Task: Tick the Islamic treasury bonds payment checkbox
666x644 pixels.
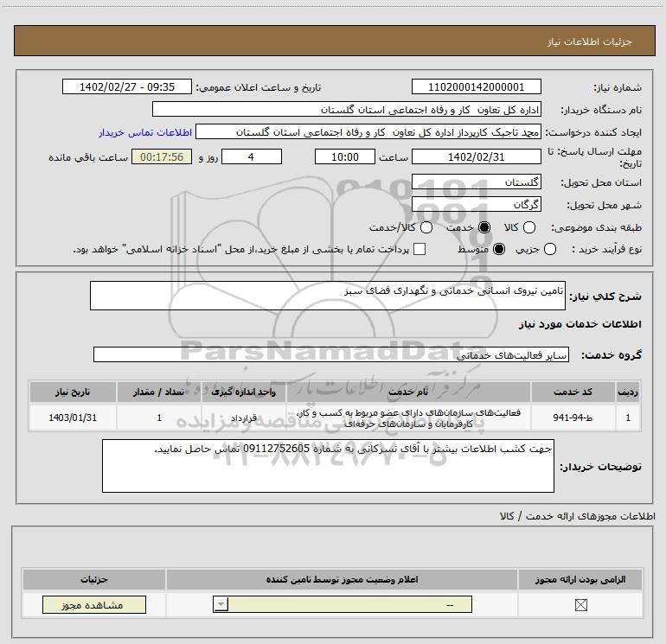Action: [419, 249]
